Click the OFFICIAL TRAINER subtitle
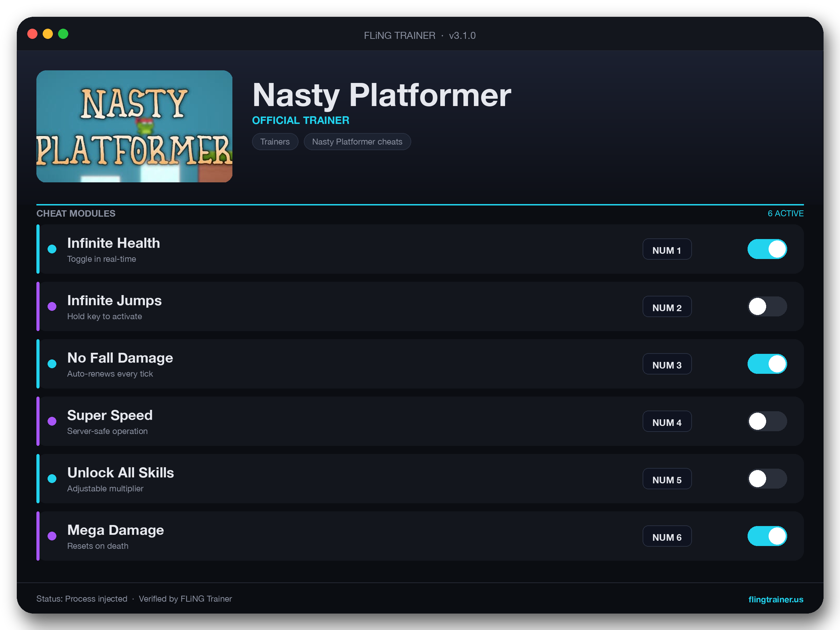The image size is (840, 630). point(300,120)
